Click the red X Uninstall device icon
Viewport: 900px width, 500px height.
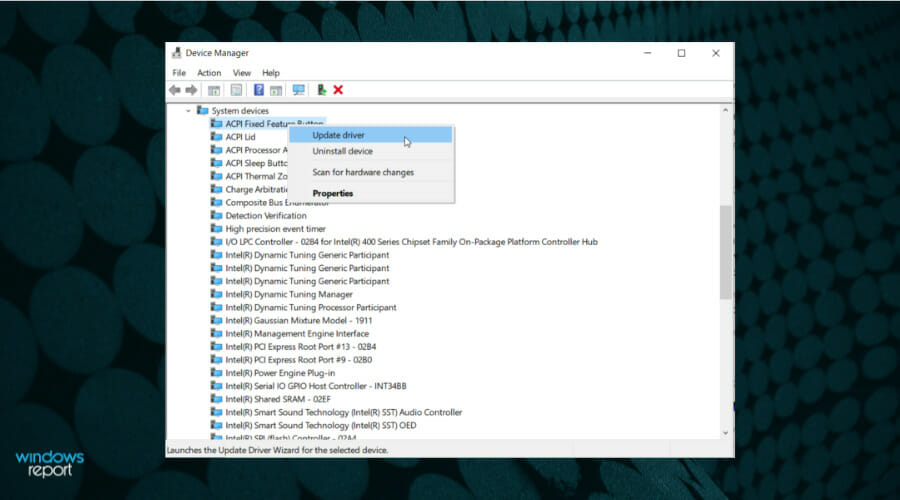click(338, 90)
